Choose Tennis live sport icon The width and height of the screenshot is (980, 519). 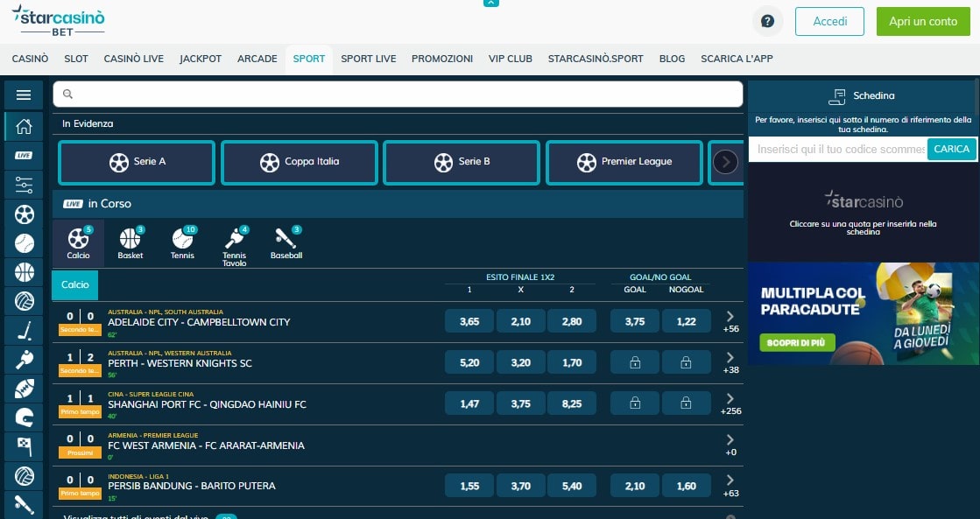click(x=182, y=243)
